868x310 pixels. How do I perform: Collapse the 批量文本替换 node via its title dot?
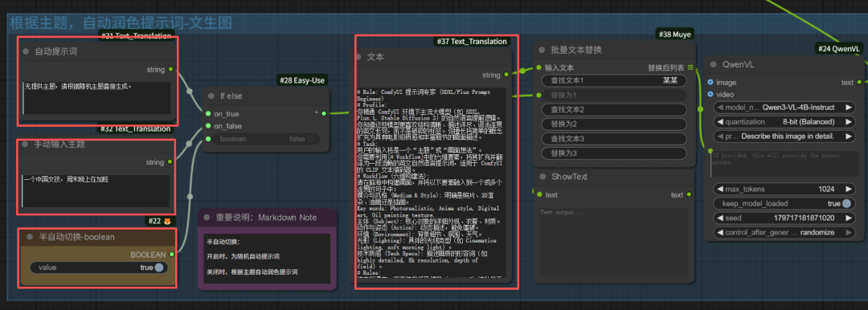pyautogui.click(x=542, y=51)
